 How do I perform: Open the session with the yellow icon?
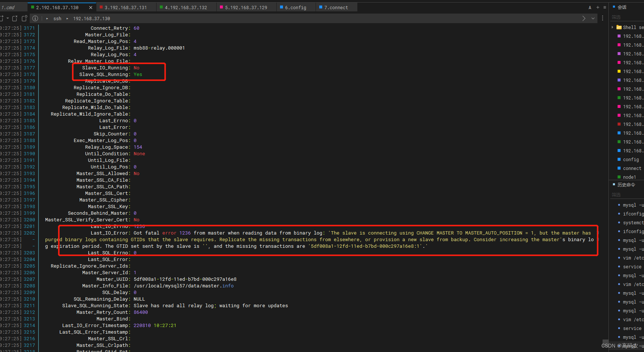click(x=630, y=71)
